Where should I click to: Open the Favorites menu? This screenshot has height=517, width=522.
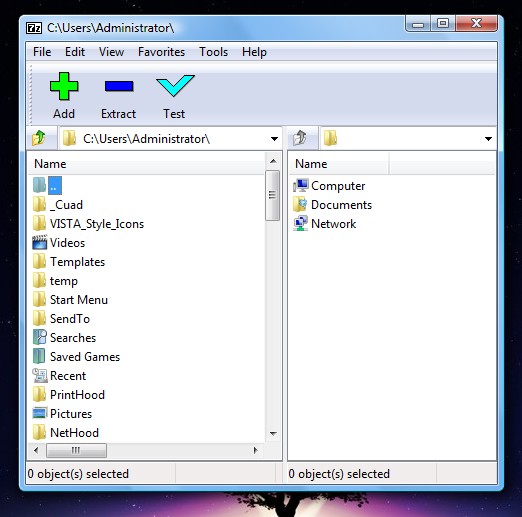(161, 52)
